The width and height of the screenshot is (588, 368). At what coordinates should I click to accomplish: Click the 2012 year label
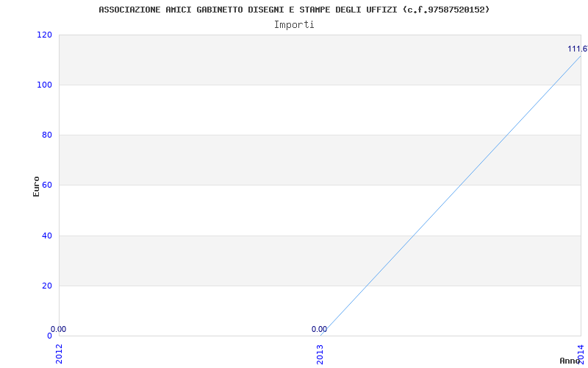(x=59, y=354)
